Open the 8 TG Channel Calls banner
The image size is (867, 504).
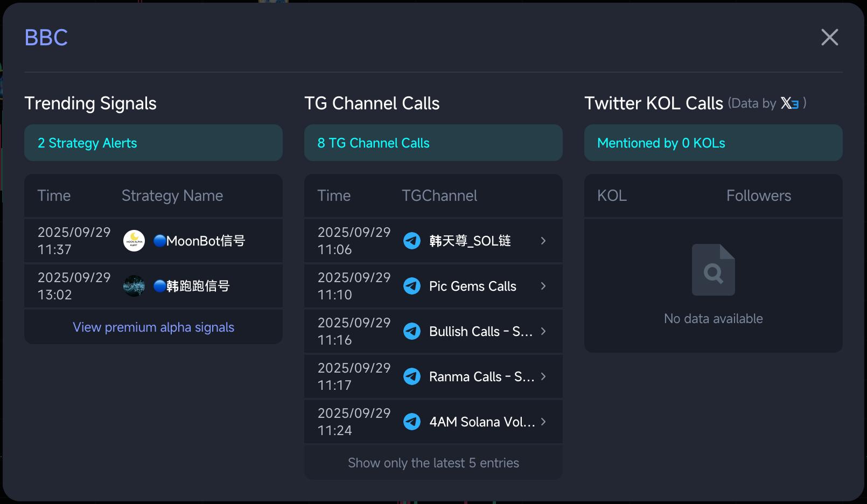(x=433, y=143)
